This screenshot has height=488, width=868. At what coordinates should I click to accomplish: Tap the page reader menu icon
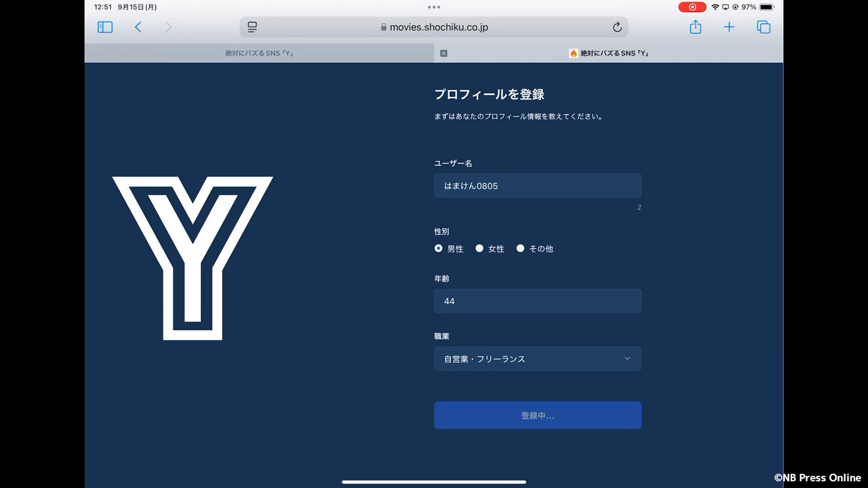click(x=252, y=27)
